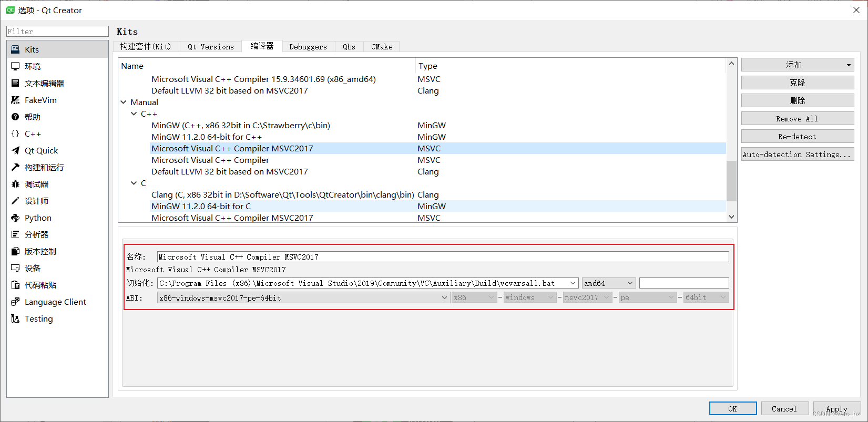Image resolution: width=868 pixels, height=422 pixels.
Task: Open the disabled windows OS combo box
Action: [x=529, y=298]
